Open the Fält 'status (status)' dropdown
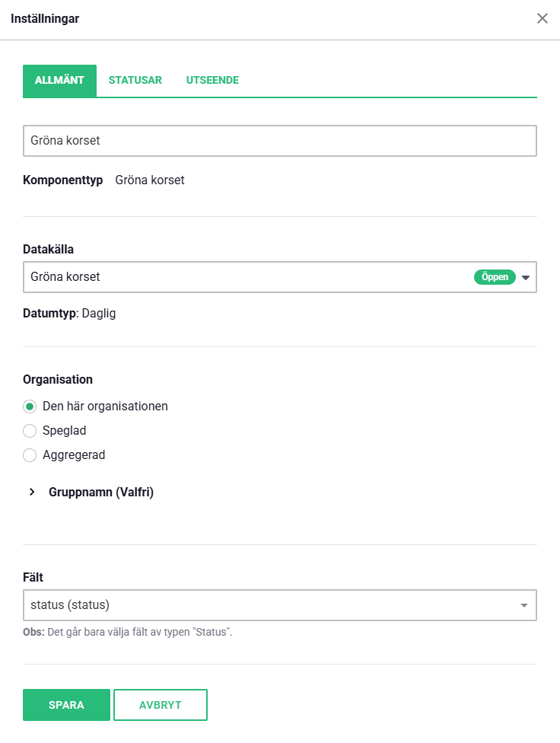560x743 pixels. (266, 605)
